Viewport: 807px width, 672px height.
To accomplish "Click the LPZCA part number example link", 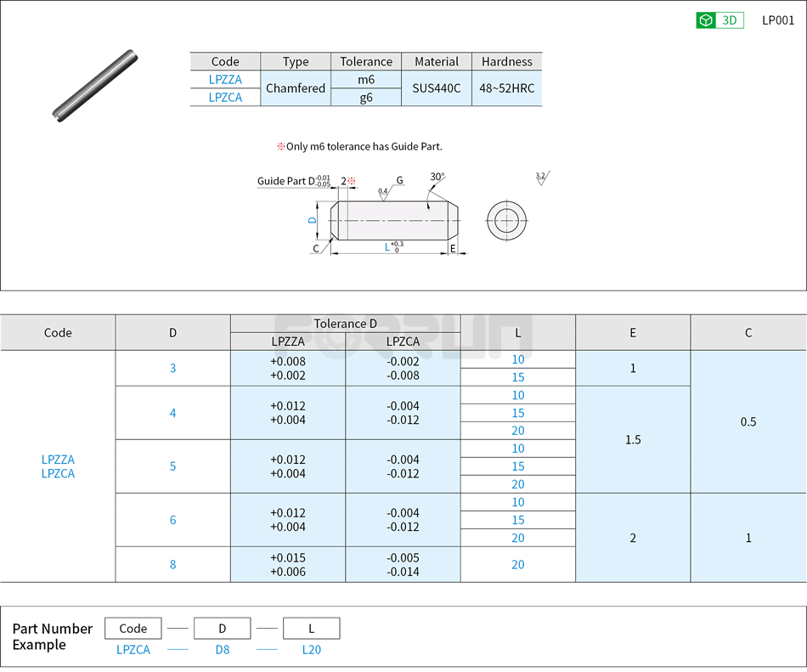I will [x=133, y=649].
